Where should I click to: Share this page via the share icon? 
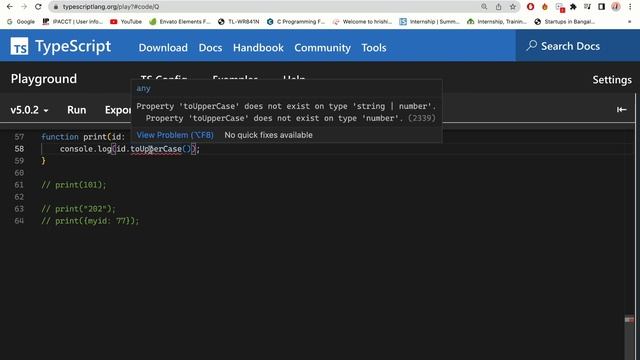(498, 7)
